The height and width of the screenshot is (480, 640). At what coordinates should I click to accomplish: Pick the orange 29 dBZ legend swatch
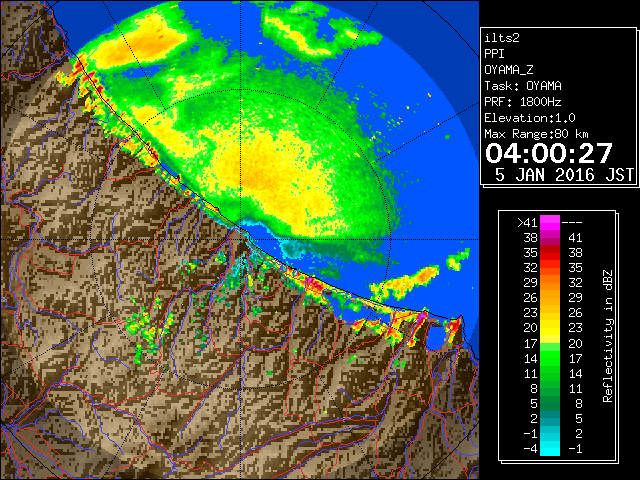pyautogui.click(x=550, y=282)
